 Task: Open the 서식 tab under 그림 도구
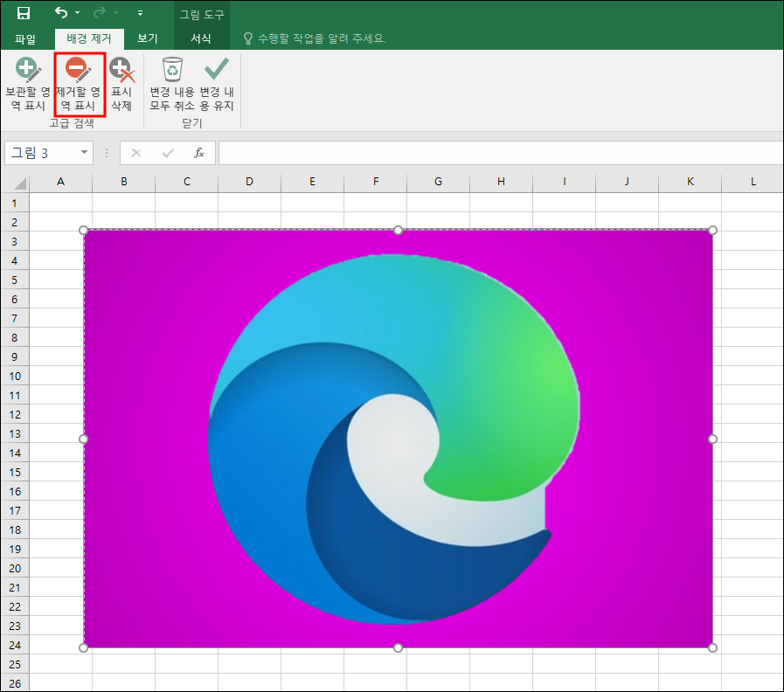[x=201, y=38]
